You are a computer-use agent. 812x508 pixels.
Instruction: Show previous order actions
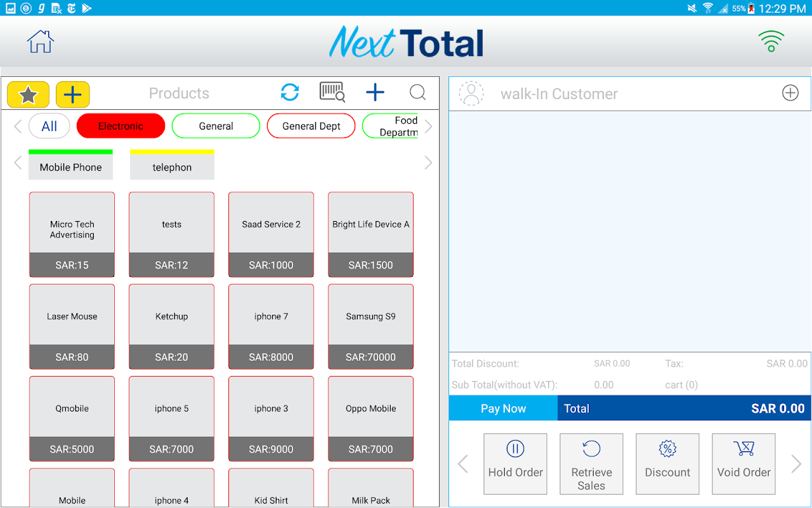coord(463,464)
